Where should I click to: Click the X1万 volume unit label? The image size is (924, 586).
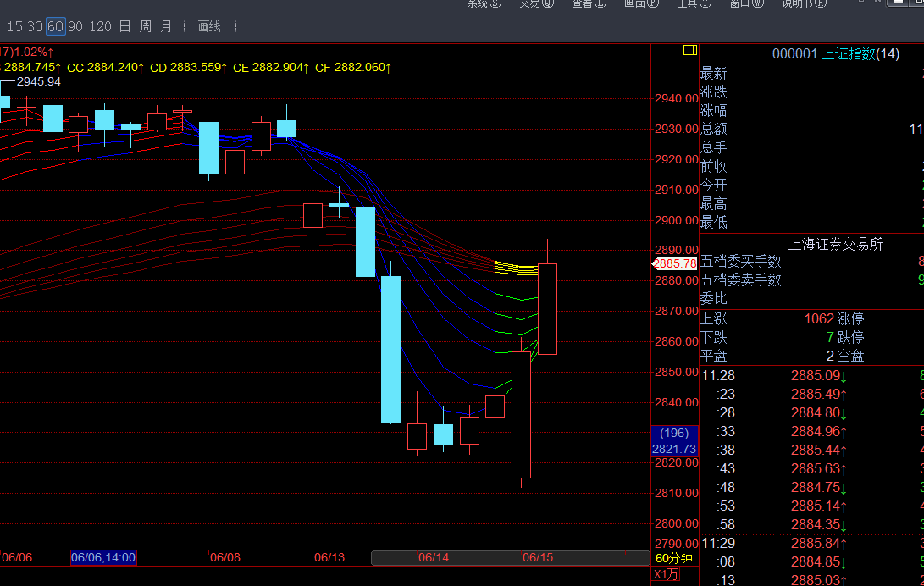[666, 575]
